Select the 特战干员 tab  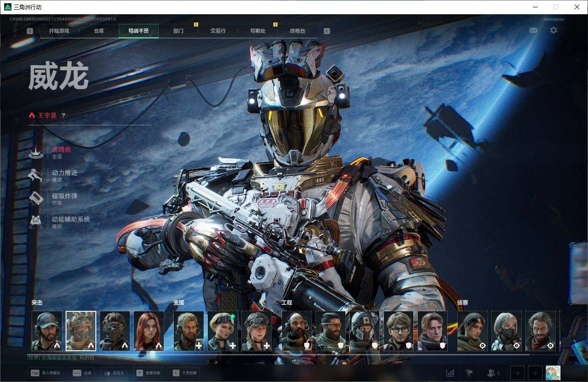(x=139, y=31)
